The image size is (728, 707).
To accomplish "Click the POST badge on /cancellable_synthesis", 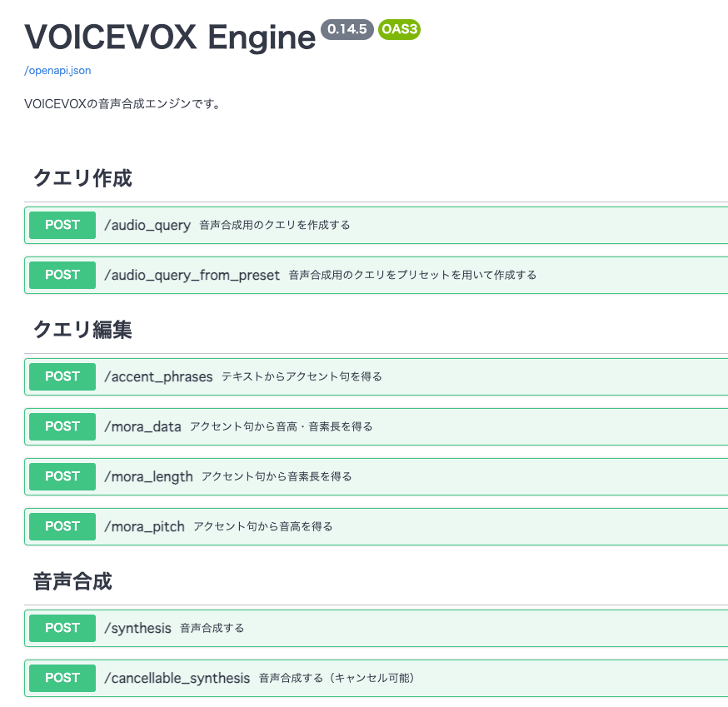I will pos(62,678).
